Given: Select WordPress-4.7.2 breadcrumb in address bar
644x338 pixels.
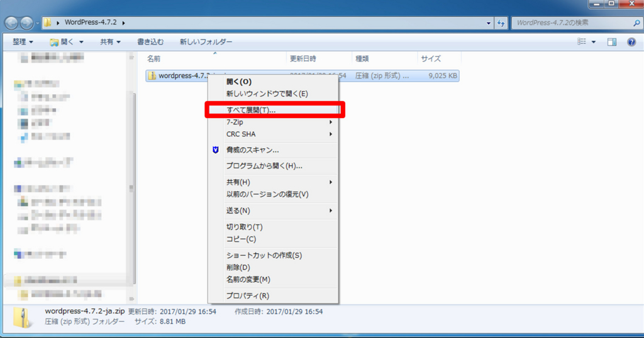Looking at the screenshot, I should pos(91,22).
